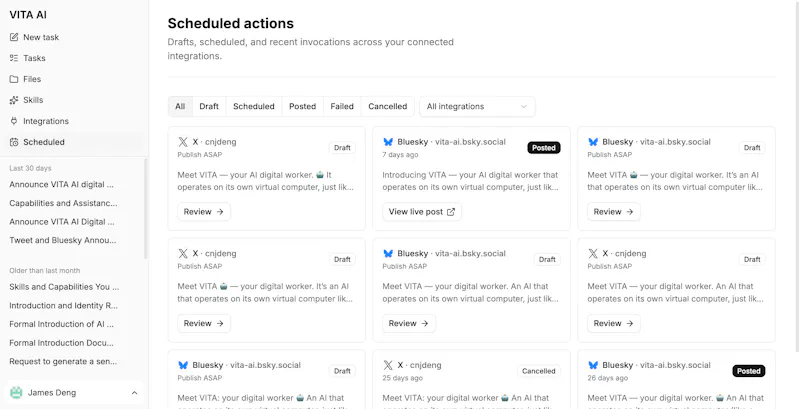Review the top-right Bluesky draft
Screen dimensions: 800x409
(614, 212)
